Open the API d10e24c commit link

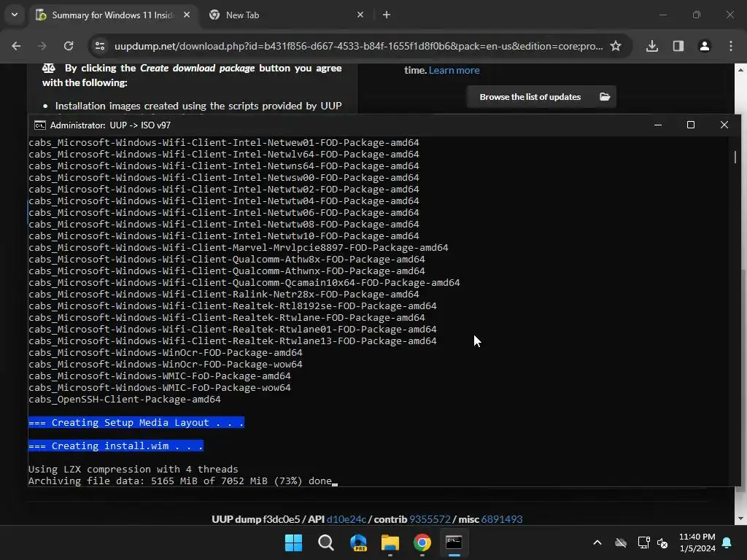click(x=347, y=519)
